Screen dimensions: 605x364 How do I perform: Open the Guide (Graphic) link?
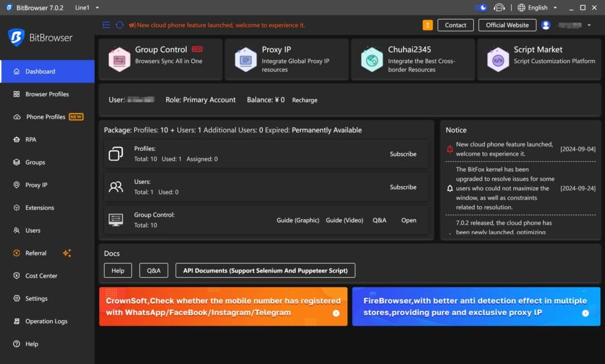coord(298,220)
